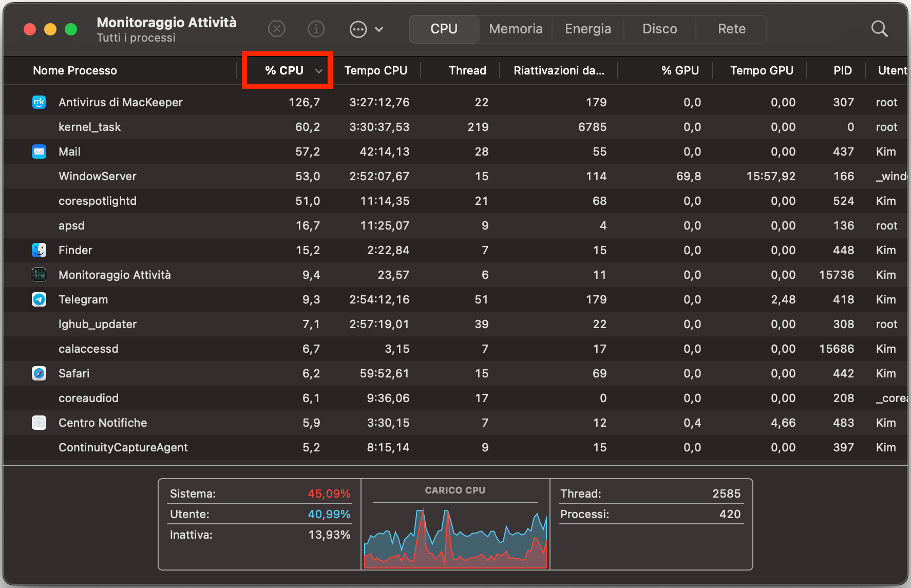Viewport: 911px width, 588px height.
Task: Click the Tempo CPU value 3:30:37,53
Action: tap(379, 127)
